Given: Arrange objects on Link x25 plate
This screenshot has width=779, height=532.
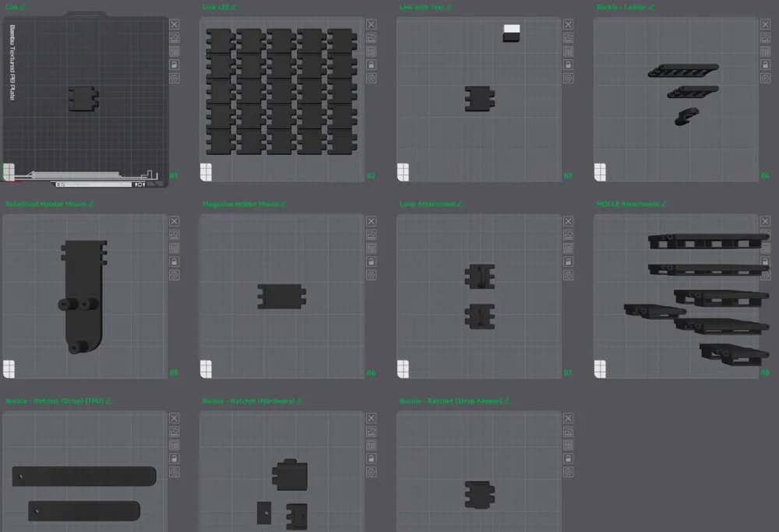Looking at the screenshot, I should [x=371, y=51].
